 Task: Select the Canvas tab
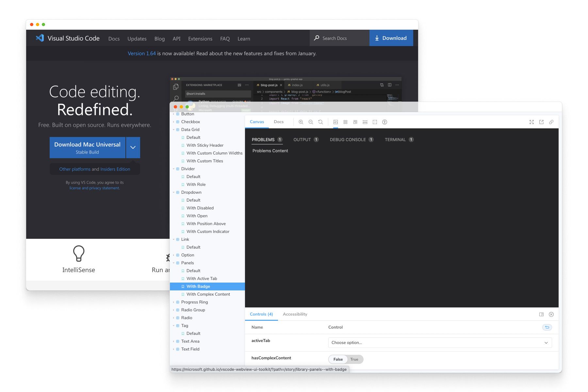[257, 122]
